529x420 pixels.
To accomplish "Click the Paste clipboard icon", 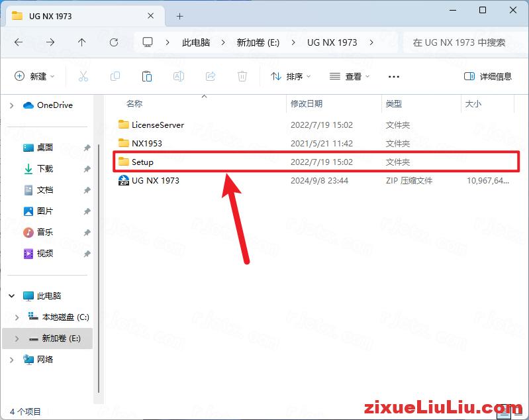I will pyautogui.click(x=147, y=76).
